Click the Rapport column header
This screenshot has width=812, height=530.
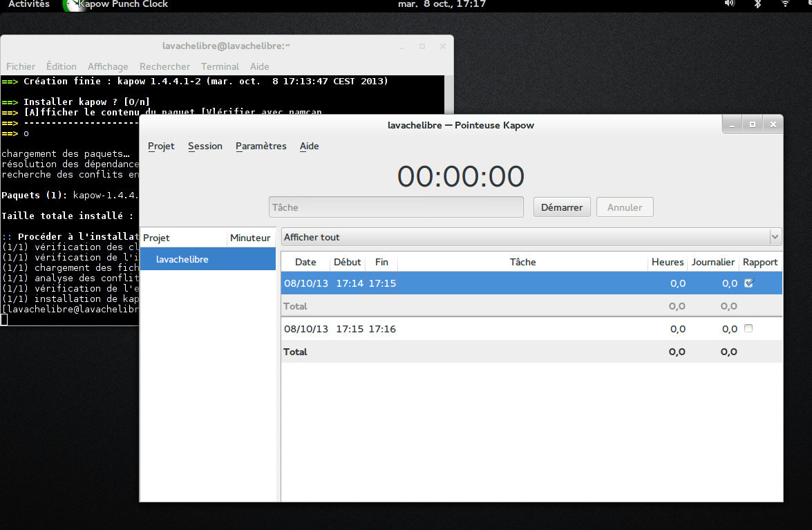pyautogui.click(x=759, y=262)
